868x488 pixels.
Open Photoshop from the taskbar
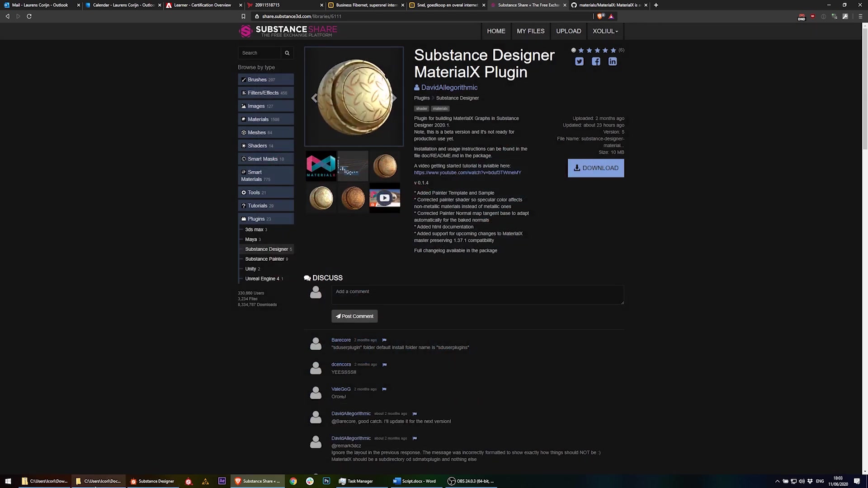point(326,481)
